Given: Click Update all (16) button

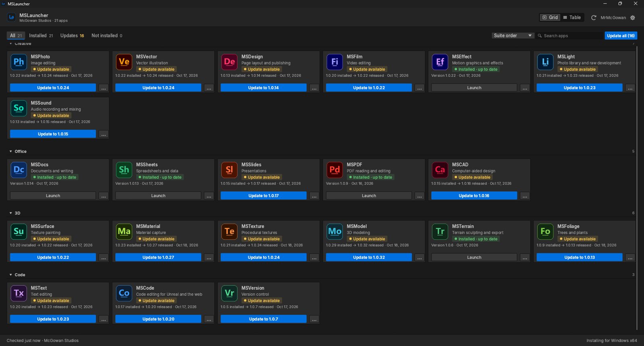Looking at the screenshot, I should (x=621, y=35).
